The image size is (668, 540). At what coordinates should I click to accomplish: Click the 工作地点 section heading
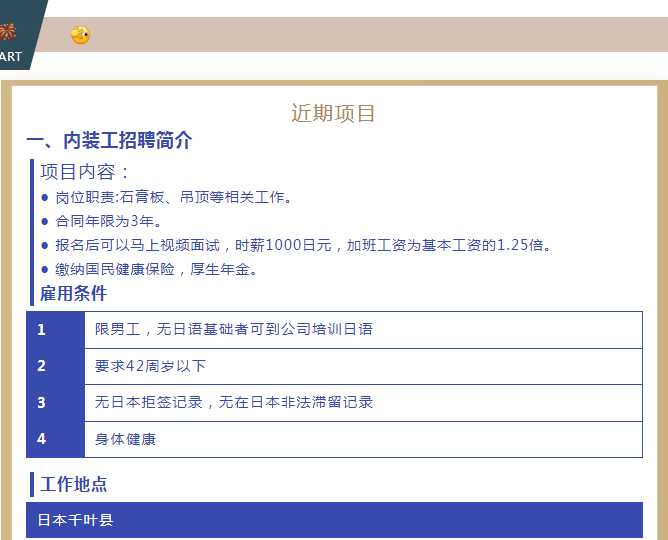[73, 485]
